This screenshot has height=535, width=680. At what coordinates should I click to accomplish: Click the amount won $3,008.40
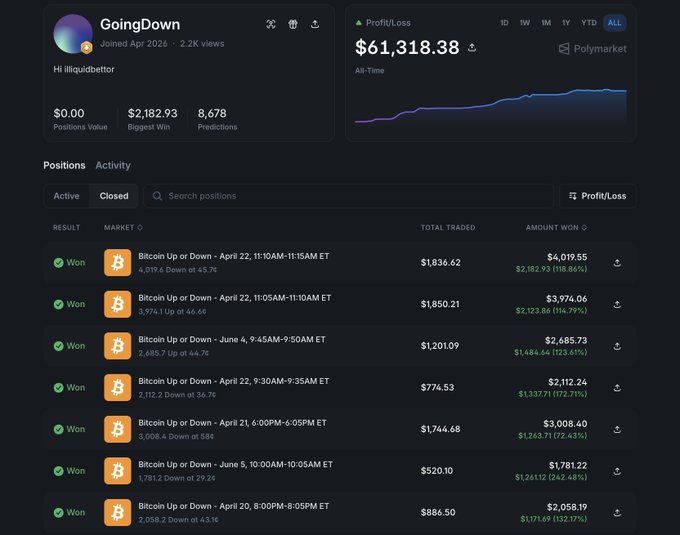[565, 424]
